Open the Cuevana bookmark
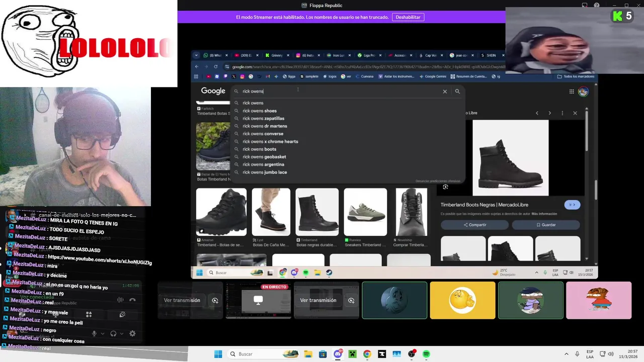 click(364, 76)
